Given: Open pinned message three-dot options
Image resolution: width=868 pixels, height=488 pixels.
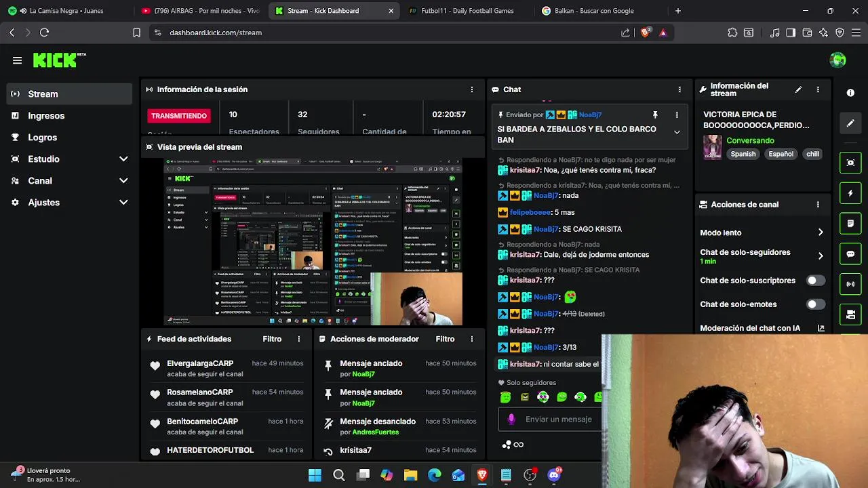Looking at the screenshot, I should coord(676,115).
